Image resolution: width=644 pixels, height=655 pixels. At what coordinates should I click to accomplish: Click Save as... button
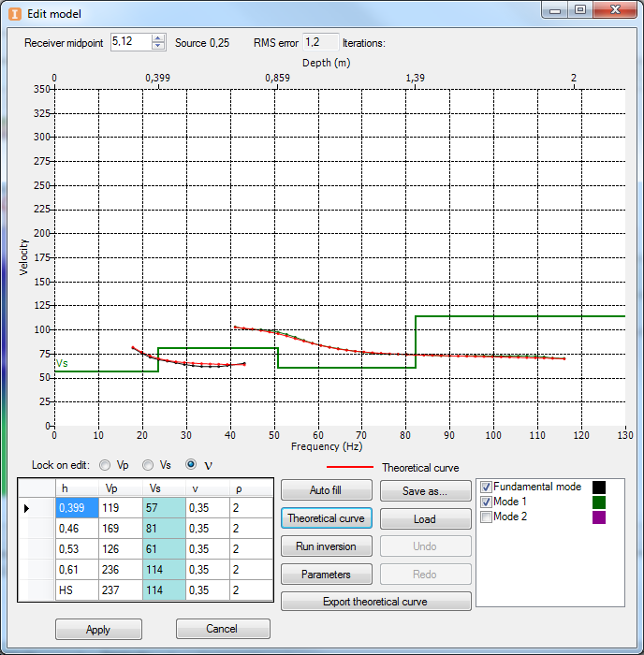coord(425,491)
